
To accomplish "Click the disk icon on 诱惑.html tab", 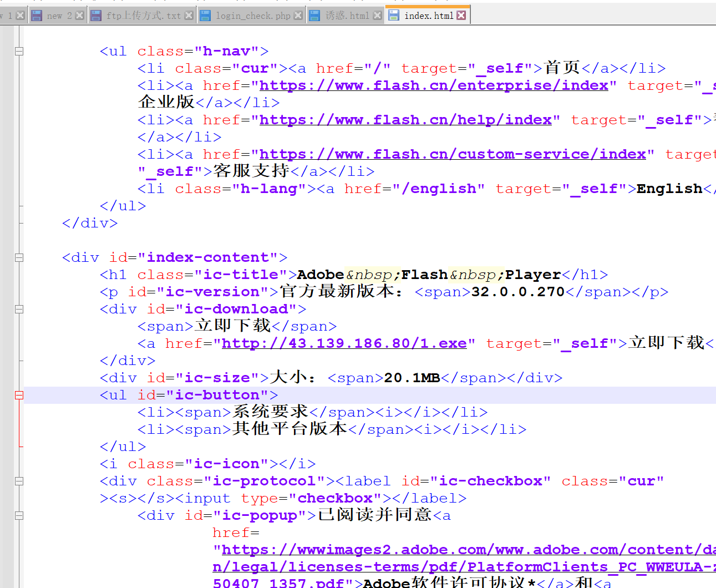I will [x=314, y=16].
